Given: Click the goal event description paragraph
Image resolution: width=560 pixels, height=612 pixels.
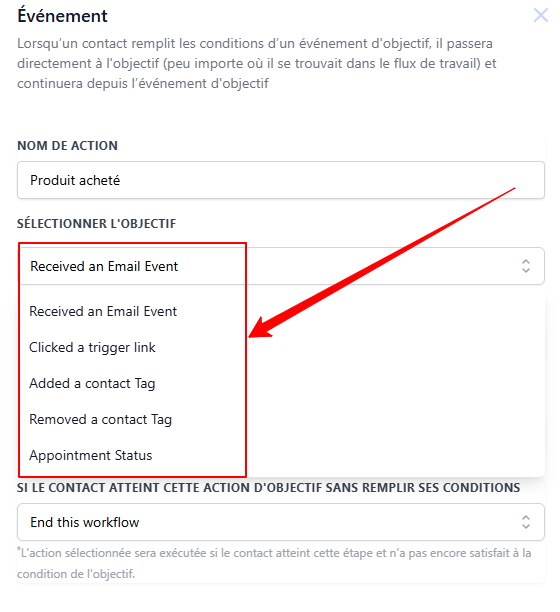Looking at the screenshot, I should click(256, 63).
